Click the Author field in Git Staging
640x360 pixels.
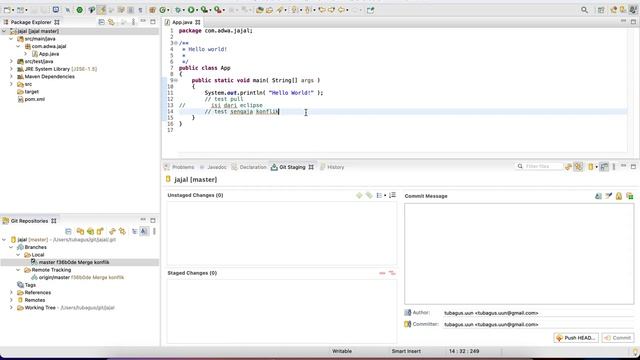(x=538, y=313)
